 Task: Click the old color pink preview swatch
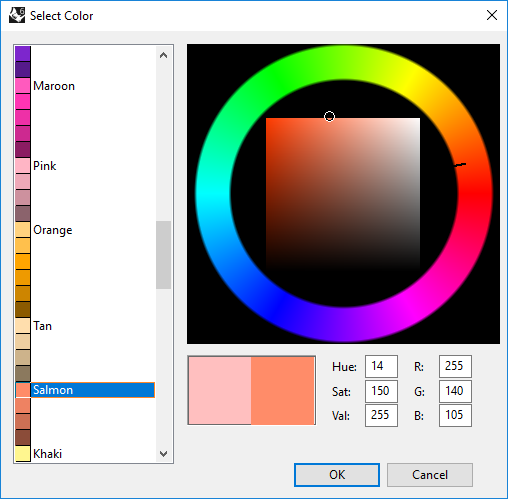pos(220,390)
